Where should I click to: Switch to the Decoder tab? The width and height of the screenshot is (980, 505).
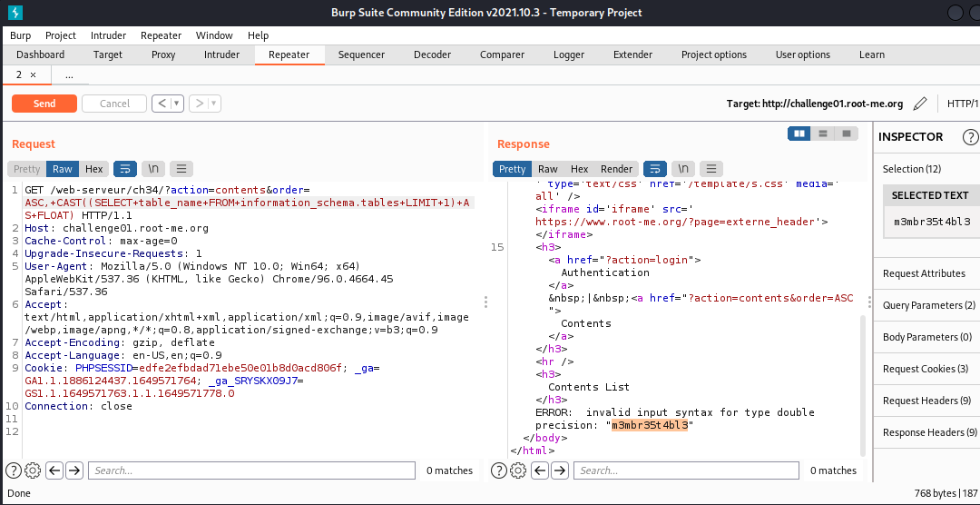click(433, 54)
